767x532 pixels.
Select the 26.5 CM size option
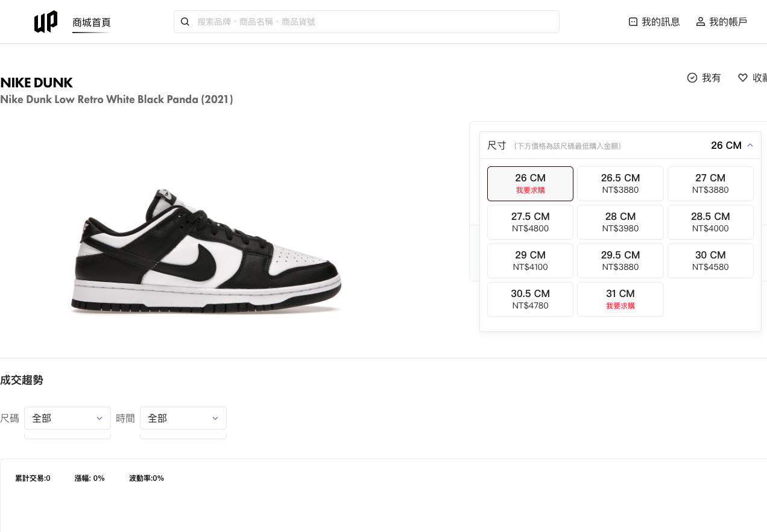620,184
